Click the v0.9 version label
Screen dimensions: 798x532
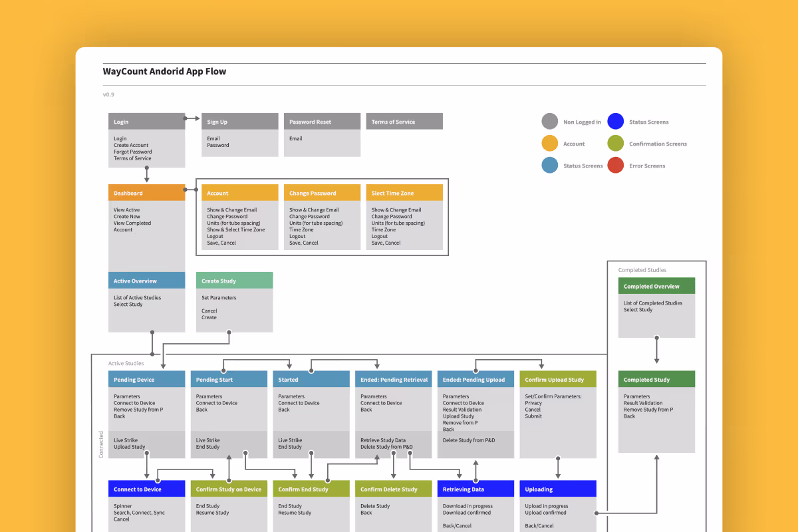(108, 94)
